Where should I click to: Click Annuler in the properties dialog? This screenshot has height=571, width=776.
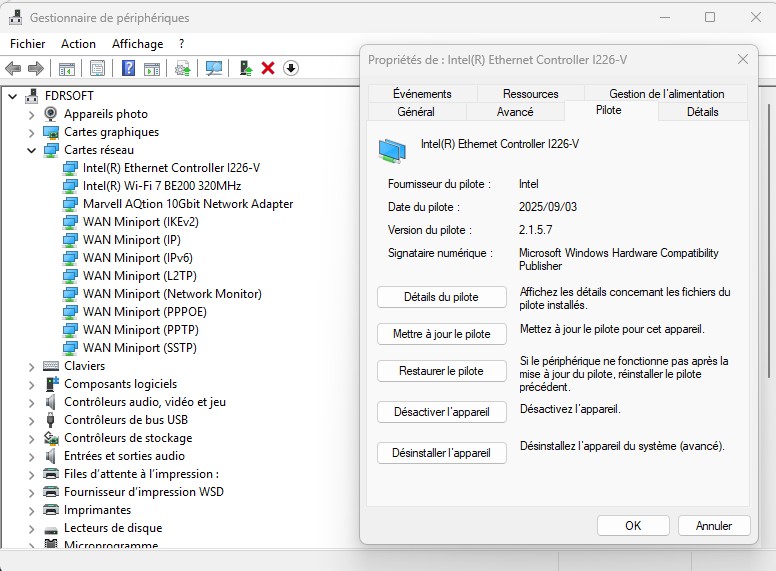pyautogui.click(x=713, y=526)
